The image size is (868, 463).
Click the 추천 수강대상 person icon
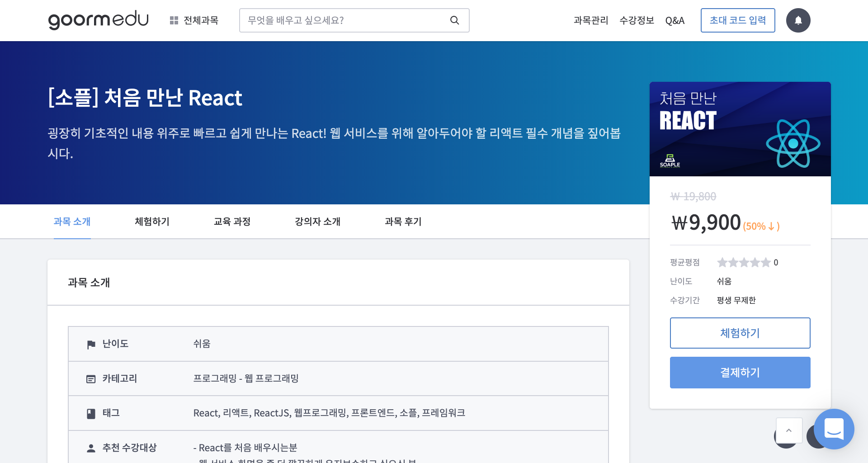(x=91, y=448)
